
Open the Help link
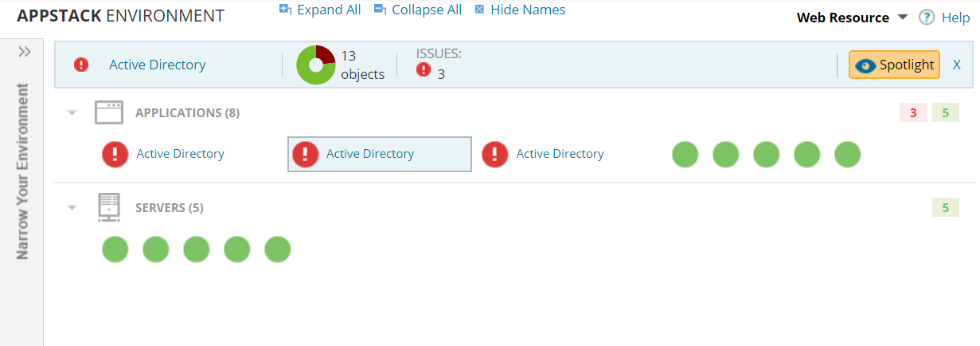point(955,18)
